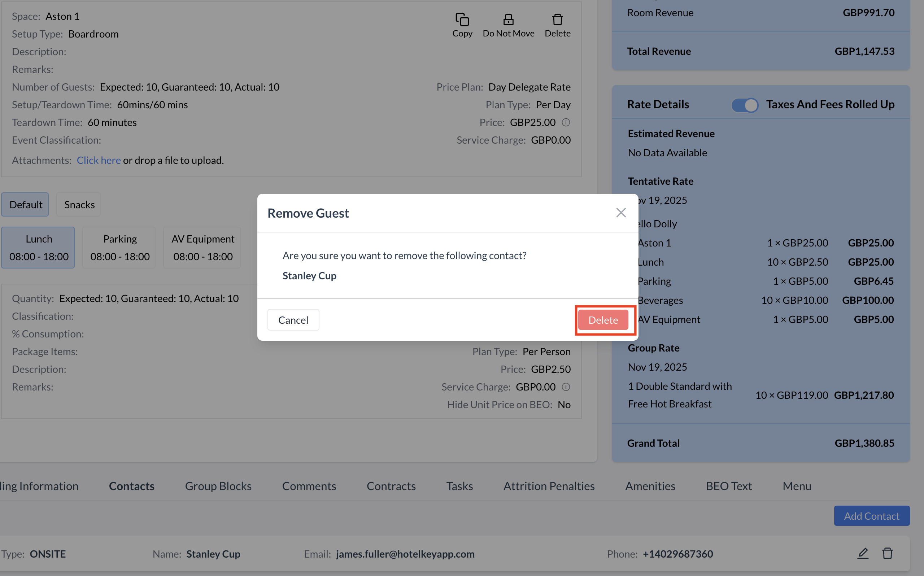Select the AV Equipment item tile
The image size is (924, 576).
[202, 248]
